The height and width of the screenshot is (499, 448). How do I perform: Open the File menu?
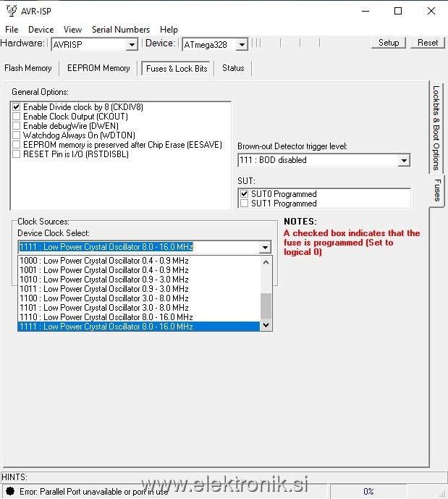pyautogui.click(x=12, y=30)
